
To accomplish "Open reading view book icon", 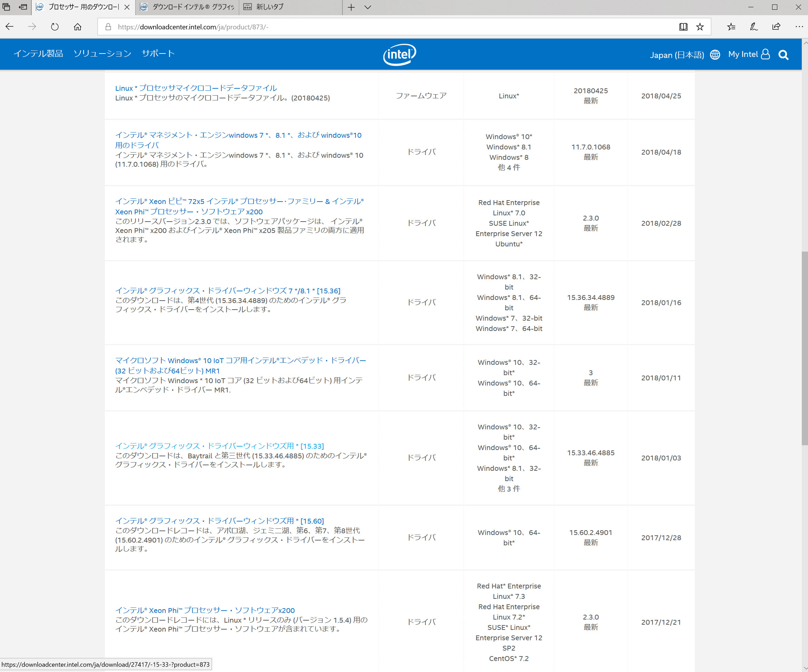I will pyautogui.click(x=683, y=27).
